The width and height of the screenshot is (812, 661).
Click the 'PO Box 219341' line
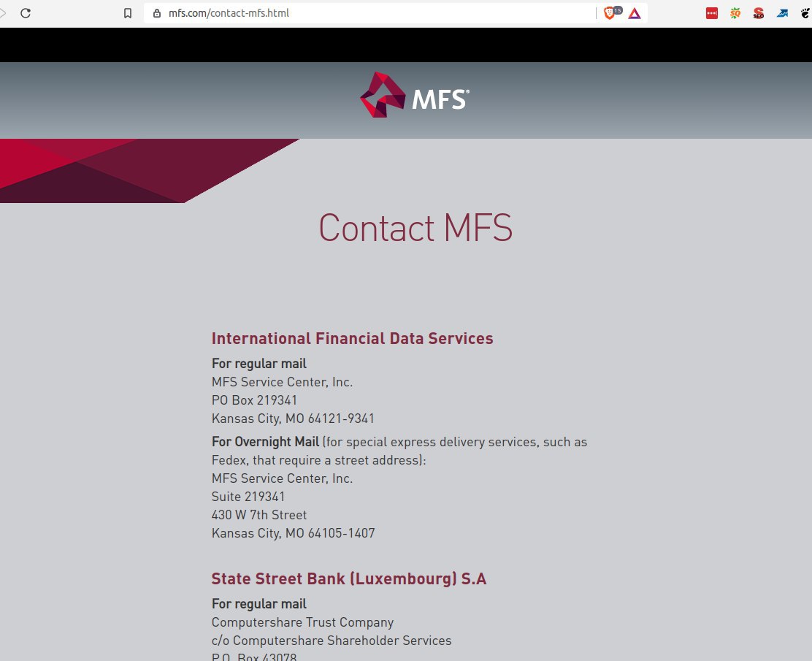(x=254, y=400)
